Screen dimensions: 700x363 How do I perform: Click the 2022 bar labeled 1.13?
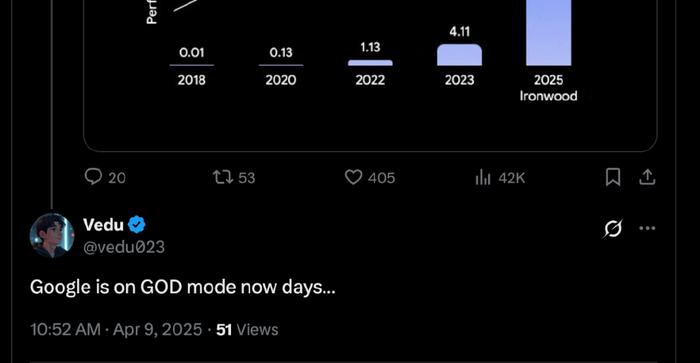pyautogui.click(x=370, y=63)
